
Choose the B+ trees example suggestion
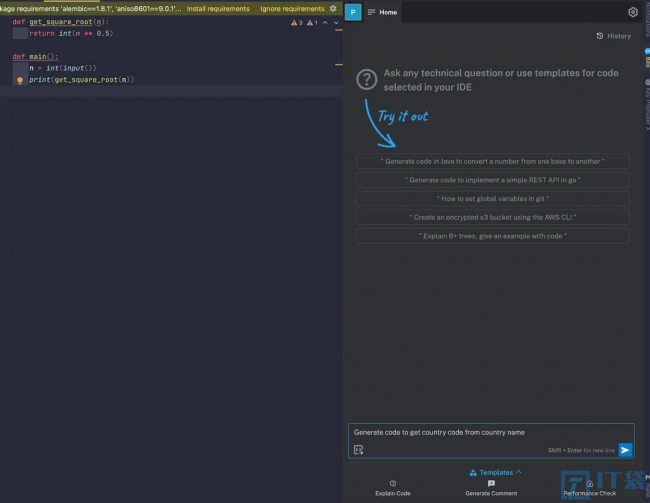[x=492, y=236]
